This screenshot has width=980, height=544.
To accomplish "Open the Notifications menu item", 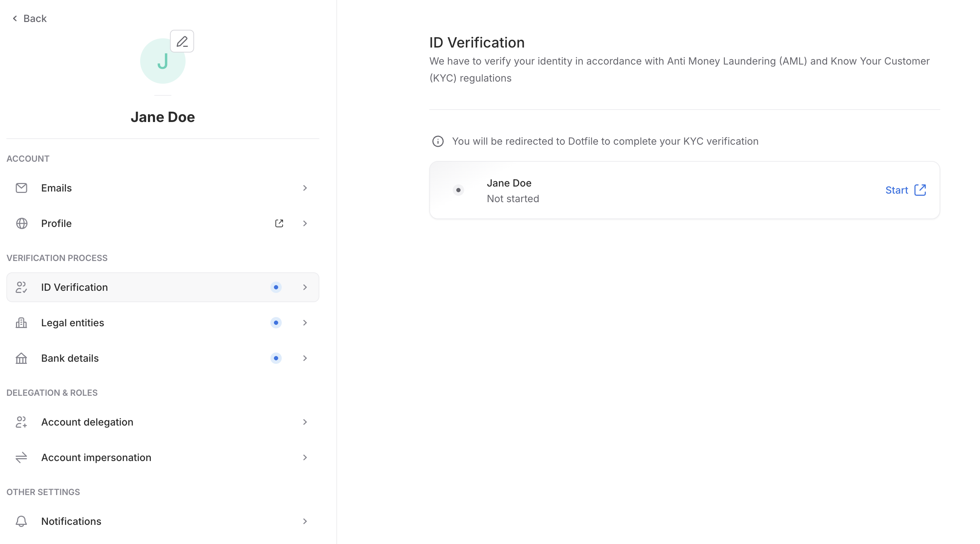I will point(163,521).
